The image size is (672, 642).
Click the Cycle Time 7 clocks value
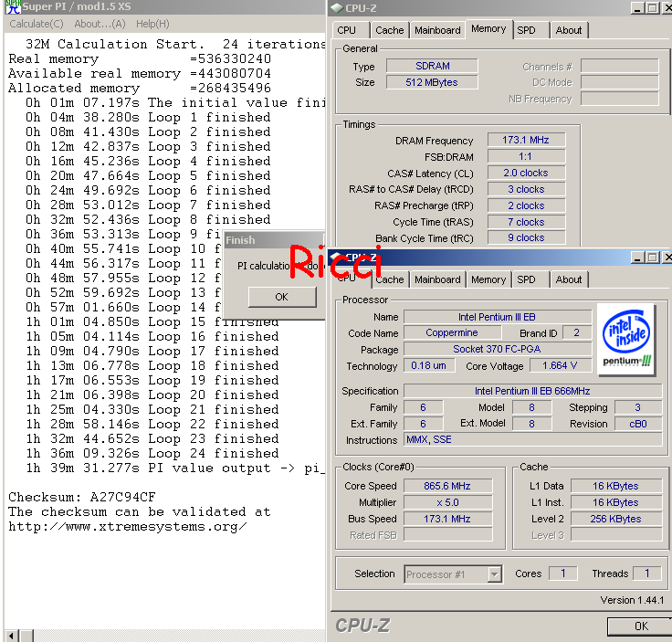(526, 222)
